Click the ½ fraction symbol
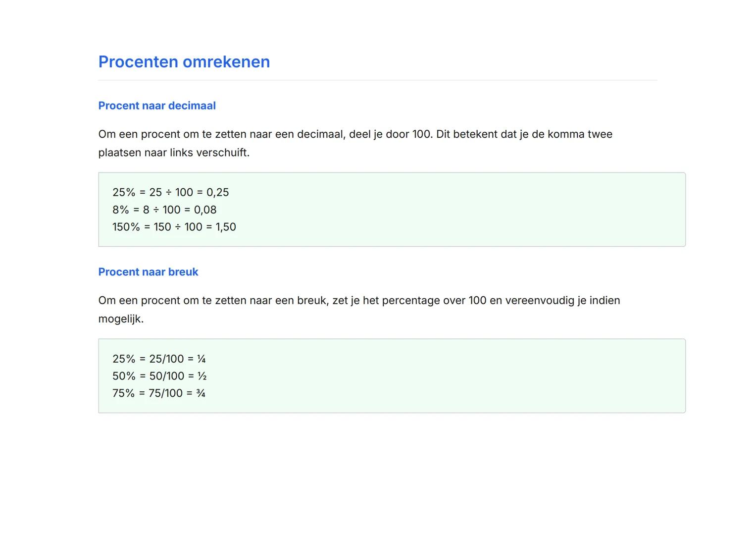The height and width of the screenshot is (535, 756). pos(202,376)
